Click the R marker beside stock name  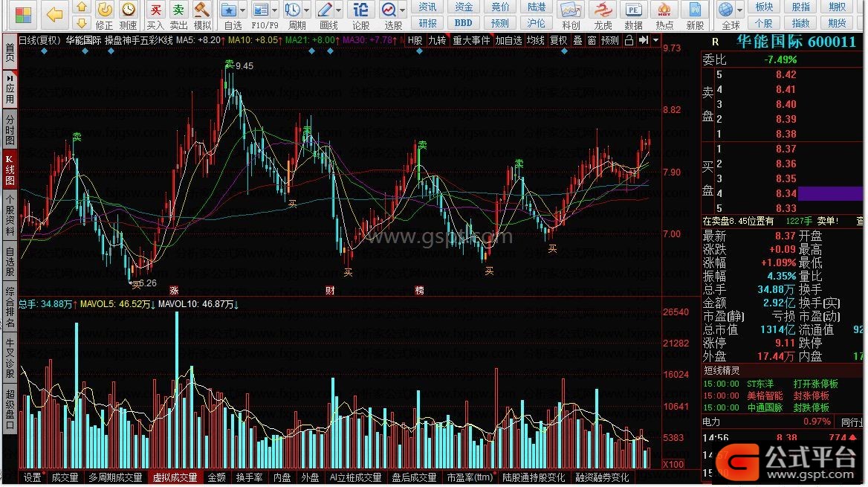click(715, 42)
